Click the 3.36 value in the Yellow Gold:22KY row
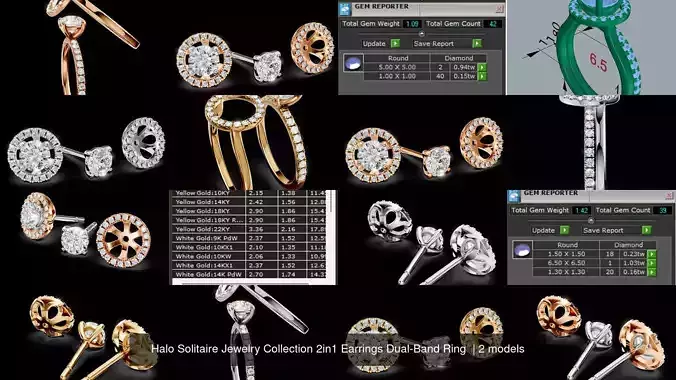 pyautogui.click(x=256, y=229)
